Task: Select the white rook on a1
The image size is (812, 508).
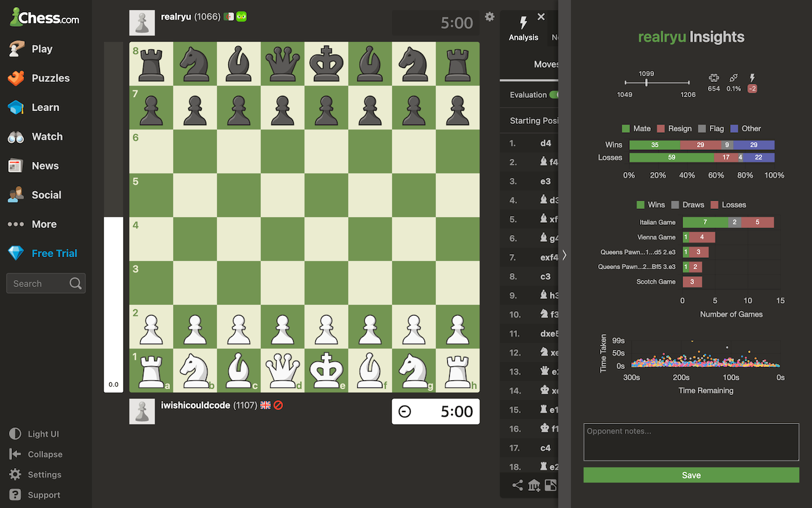Action: click(x=151, y=370)
